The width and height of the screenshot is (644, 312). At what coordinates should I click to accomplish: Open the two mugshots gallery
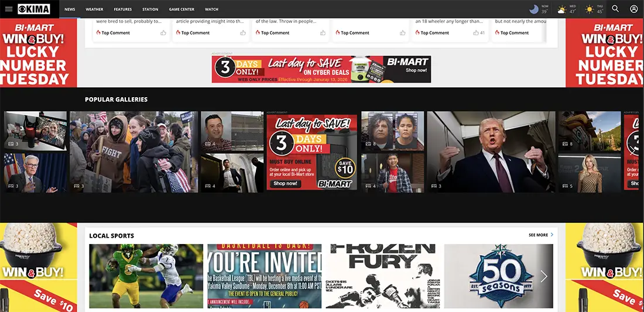393,131
